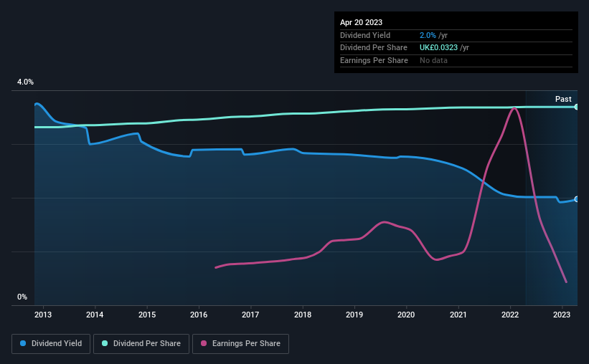Click the Past label in the chart
The width and height of the screenshot is (589, 364).
point(563,99)
